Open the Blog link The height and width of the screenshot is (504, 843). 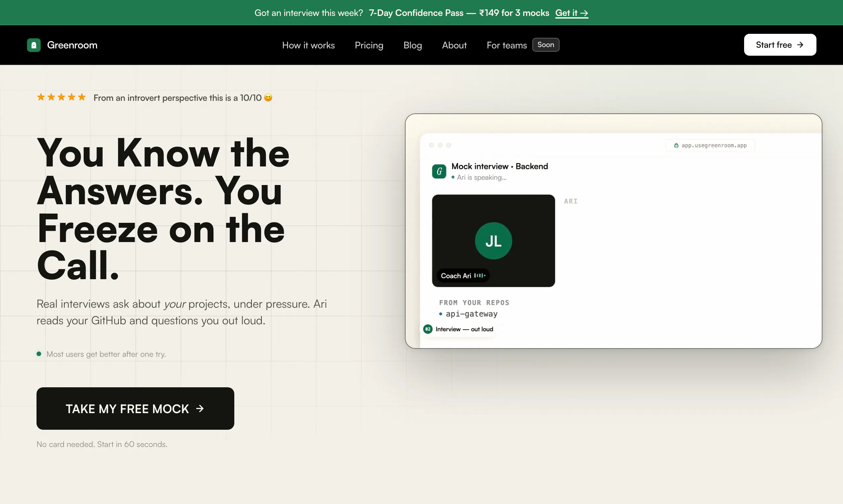pyautogui.click(x=412, y=45)
